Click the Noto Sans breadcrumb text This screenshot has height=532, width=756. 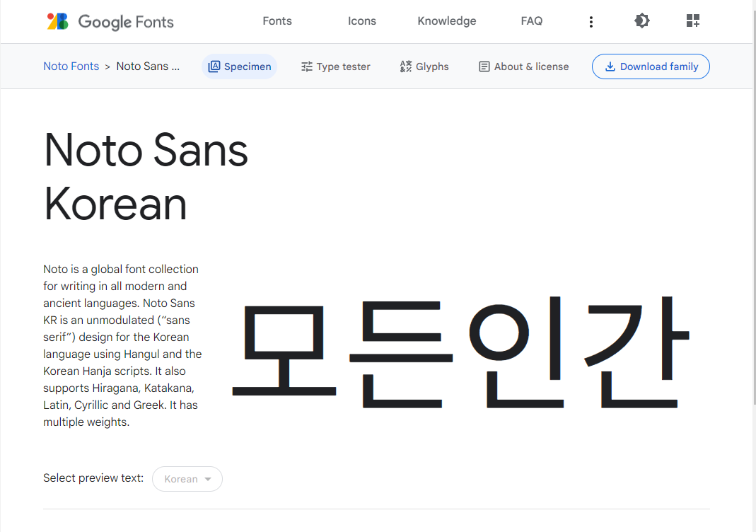point(148,66)
